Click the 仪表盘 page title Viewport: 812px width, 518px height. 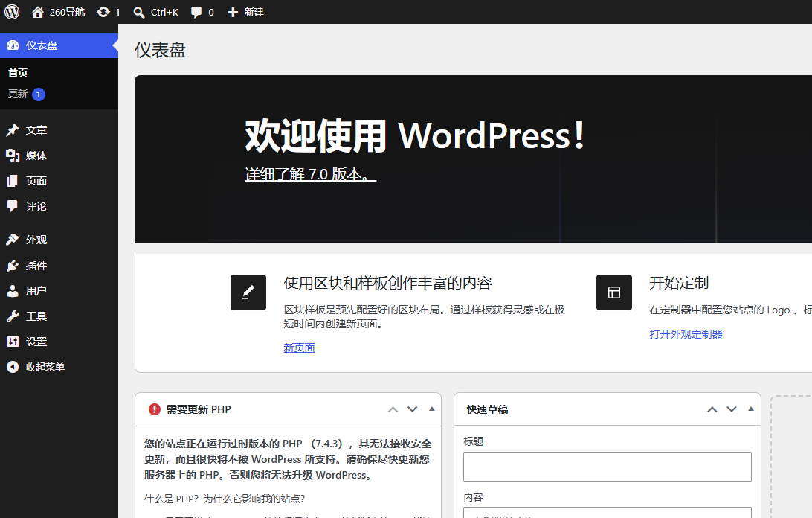(160, 51)
